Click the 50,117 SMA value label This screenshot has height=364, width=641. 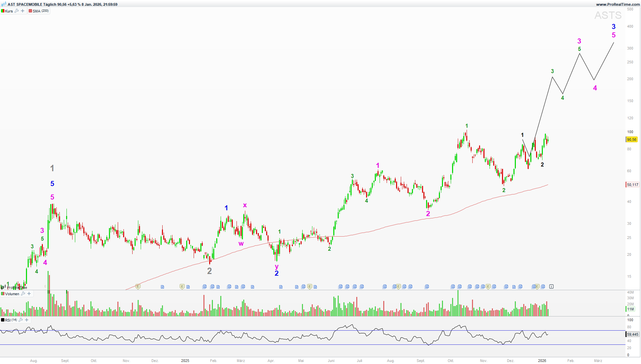pos(632,185)
